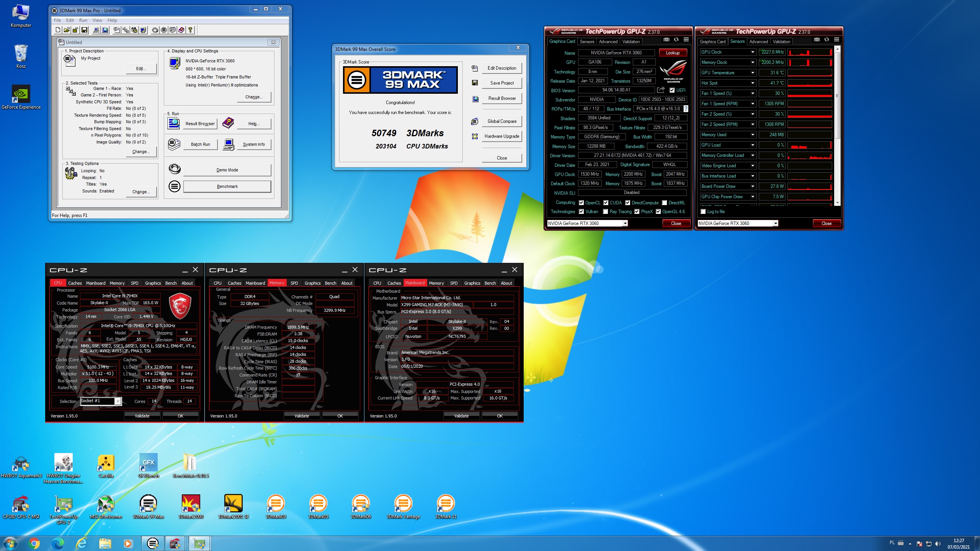Image resolution: width=980 pixels, height=551 pixels.
Task: Switch to Bench tab in Mainboard CPU-Z window
Action: (x=490, y=283)
